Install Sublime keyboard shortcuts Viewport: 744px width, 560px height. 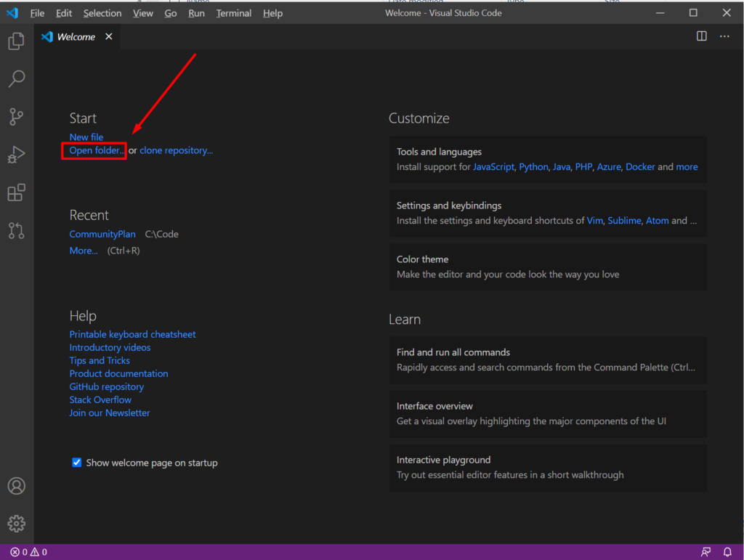pos(624,221)
